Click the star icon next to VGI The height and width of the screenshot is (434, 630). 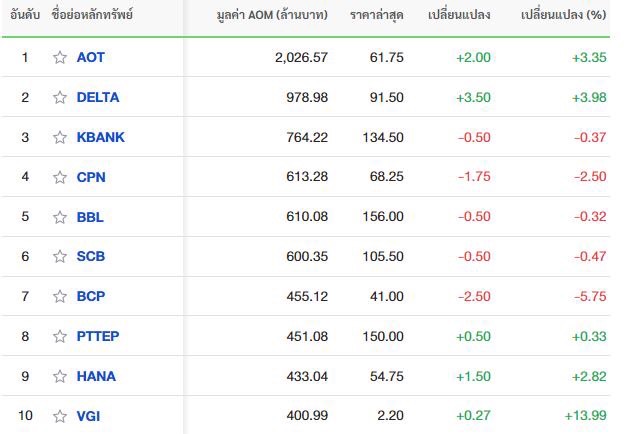(x=60, y=416)
